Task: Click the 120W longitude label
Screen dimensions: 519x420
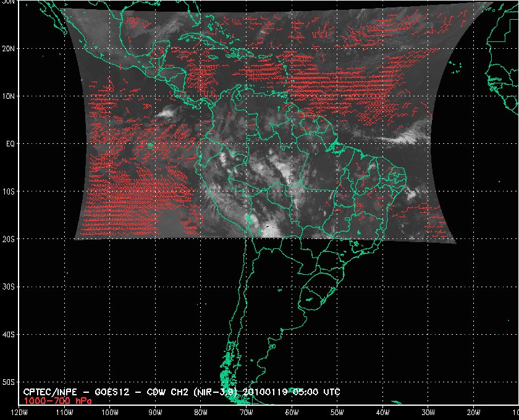Action: tap(19, 413)
